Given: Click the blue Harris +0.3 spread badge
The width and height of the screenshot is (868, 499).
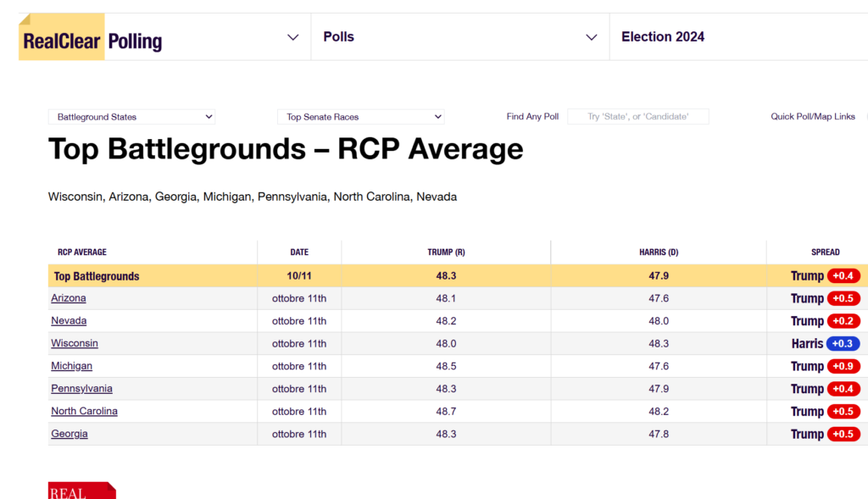Looking at the screenshot, I should tap(843, 344).
